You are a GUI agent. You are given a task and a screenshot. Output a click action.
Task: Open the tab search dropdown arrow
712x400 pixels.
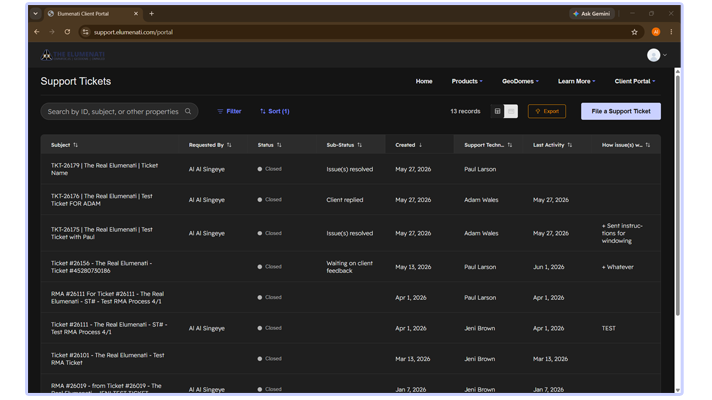(35, 14)
